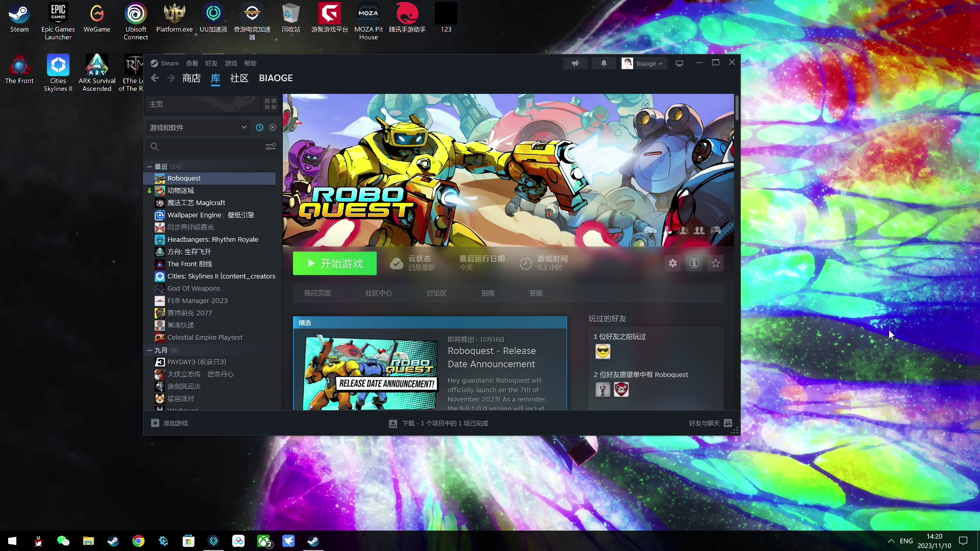This screenshot has height=551, width=980.
Task: Open Cities Skylines II desktop icon
Action: click(58, 73)
